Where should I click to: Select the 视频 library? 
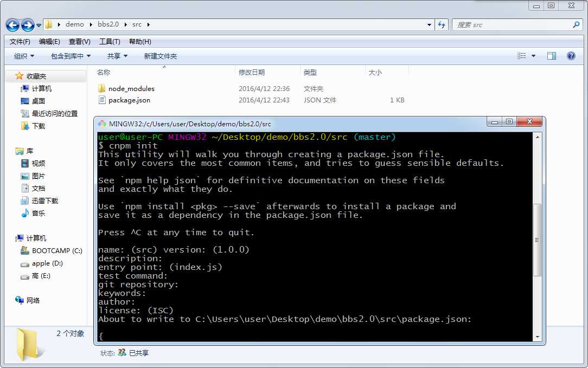(x=39, y=163)
